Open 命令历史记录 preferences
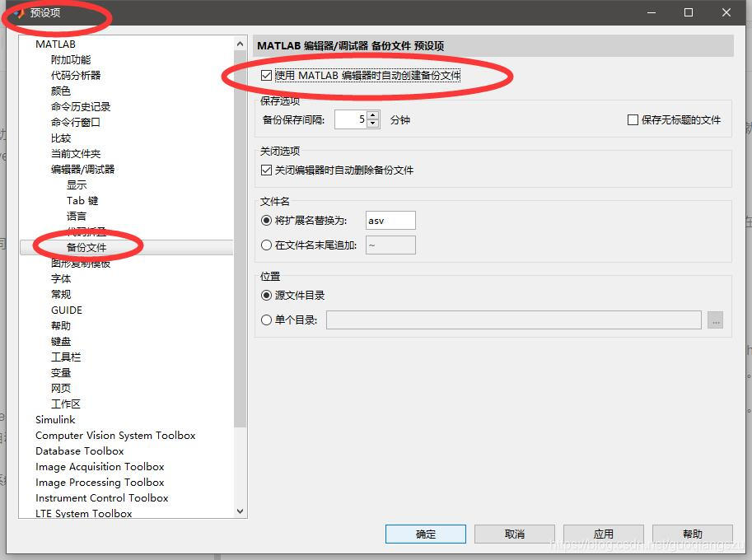 [x=81, y=107]
